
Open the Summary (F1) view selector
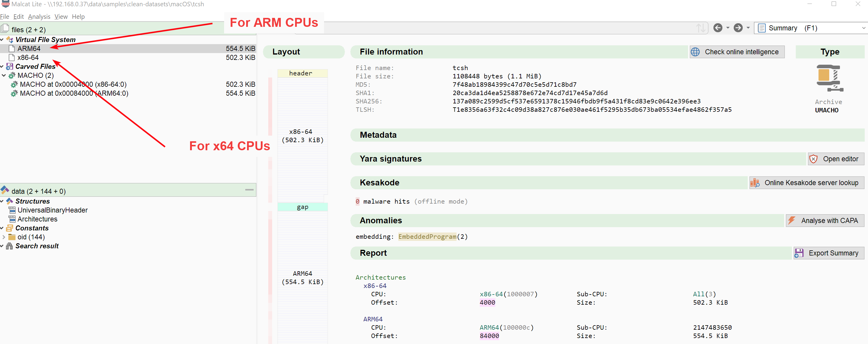[x=811, y=28]
